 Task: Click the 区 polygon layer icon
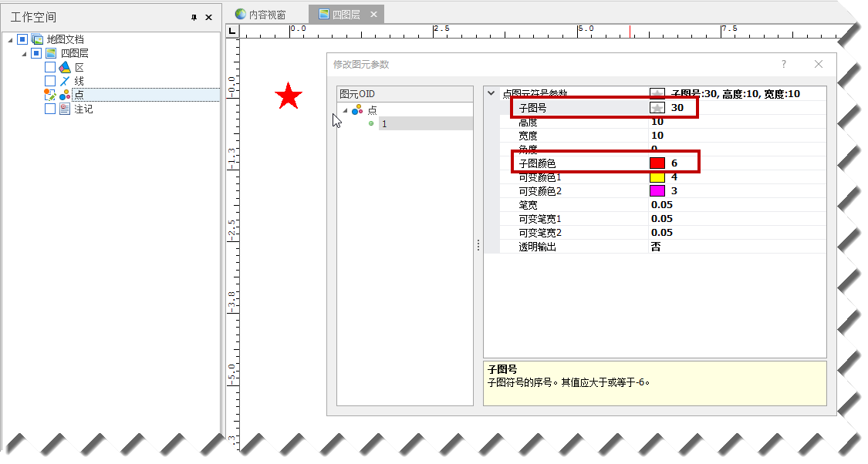[65, 68]
